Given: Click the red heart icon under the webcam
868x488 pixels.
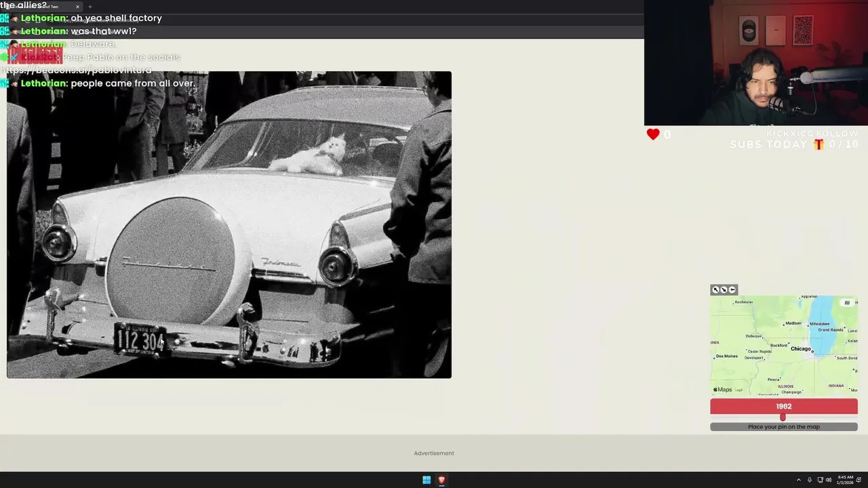Looking at the screenshot, I should click(653, 134).
